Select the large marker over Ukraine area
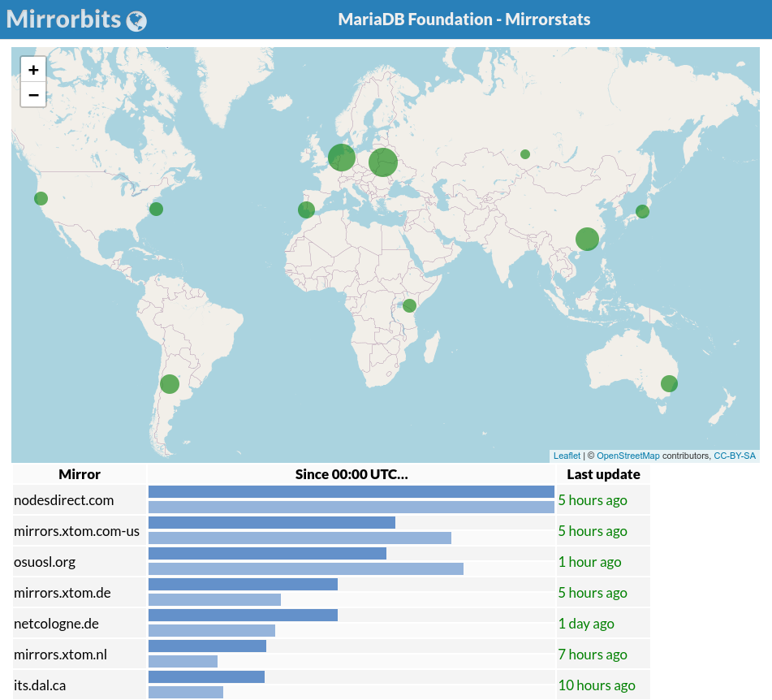 click(383, 162)
